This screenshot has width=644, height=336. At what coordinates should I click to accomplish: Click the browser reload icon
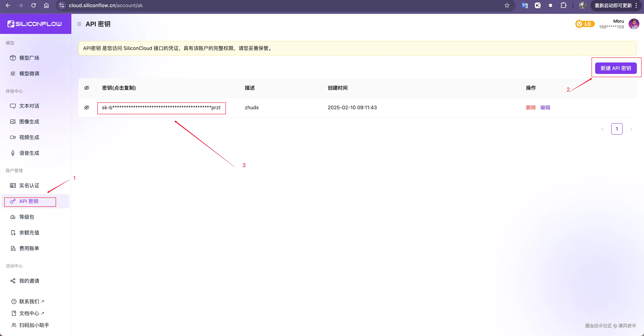pos(34,6)
